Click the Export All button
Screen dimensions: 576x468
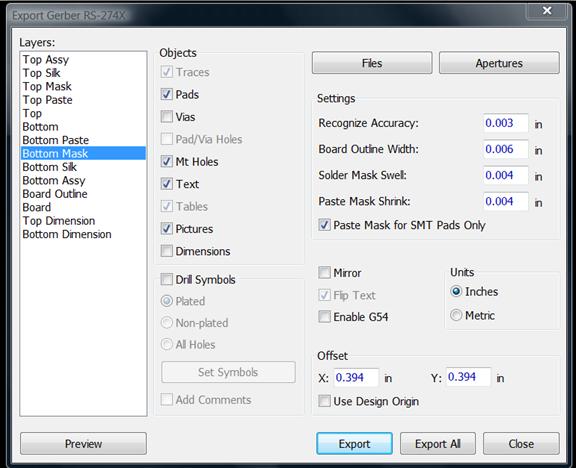(x=438, y=444)
